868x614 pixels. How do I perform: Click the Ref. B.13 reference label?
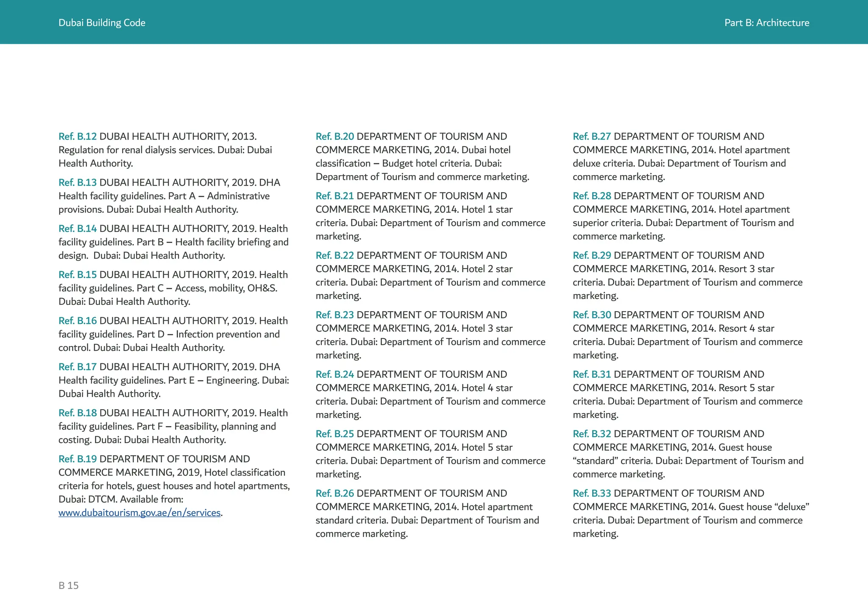(x=78, y=183)
